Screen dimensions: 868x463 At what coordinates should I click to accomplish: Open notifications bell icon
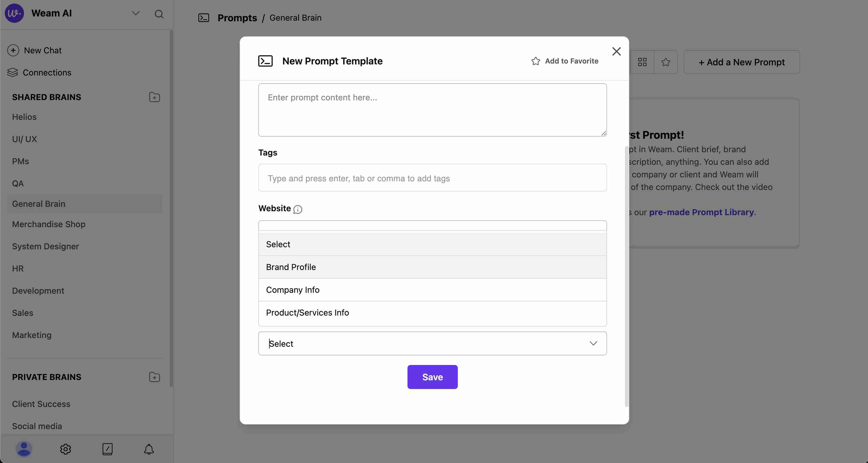149,449
